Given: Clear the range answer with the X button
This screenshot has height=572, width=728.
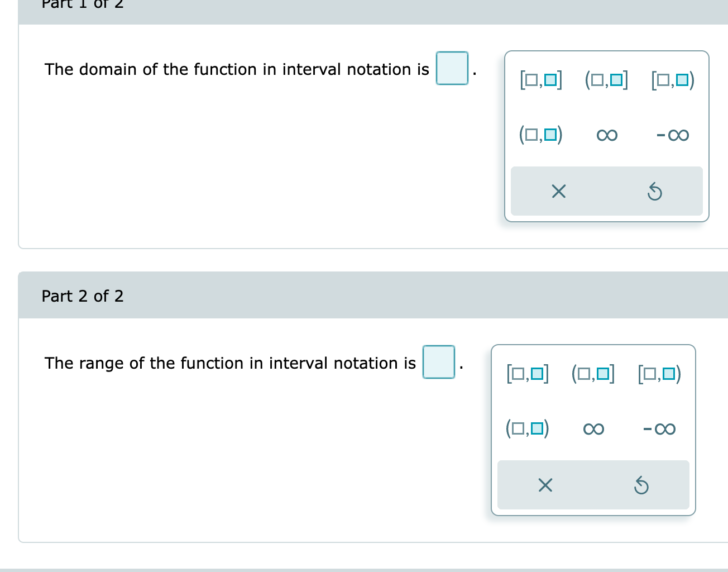Looking at the screenshot, I should pos(544,485).
